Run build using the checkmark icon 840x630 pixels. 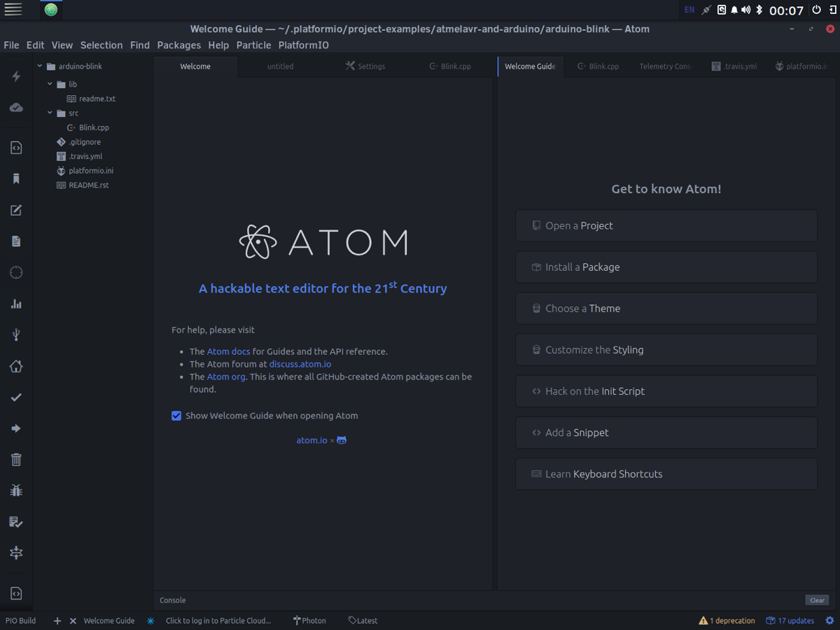click(16, 398)
